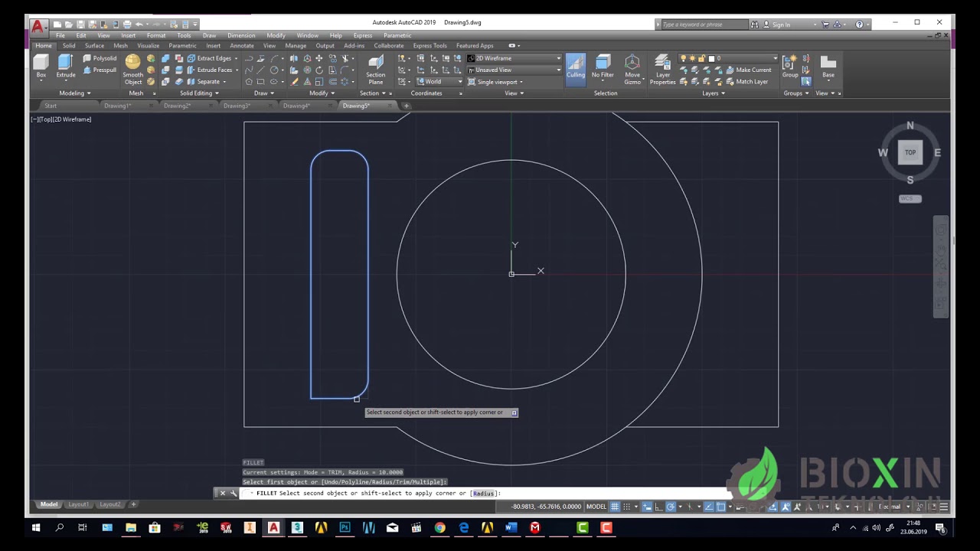Switch to the Start file tab
980x551 pixels.
coord(51,106)
